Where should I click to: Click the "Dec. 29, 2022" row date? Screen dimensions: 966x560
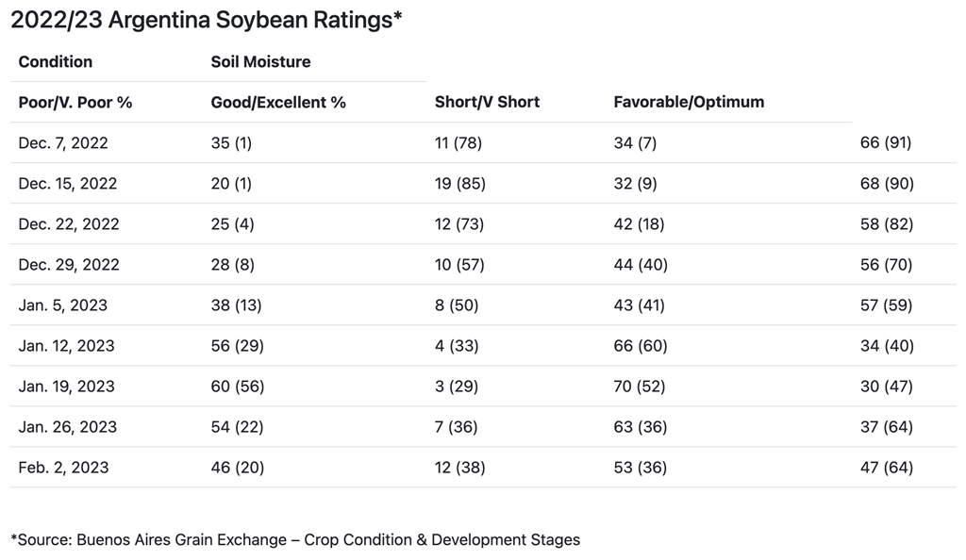coord(69,265)
